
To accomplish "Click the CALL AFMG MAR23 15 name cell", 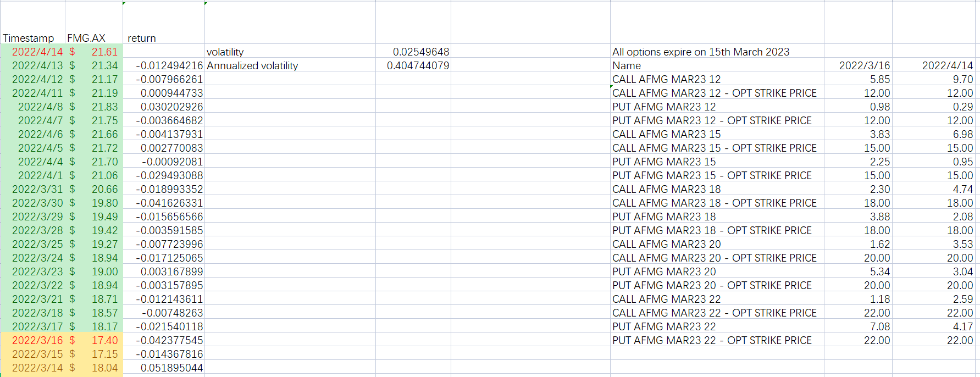I will (717, 134).
